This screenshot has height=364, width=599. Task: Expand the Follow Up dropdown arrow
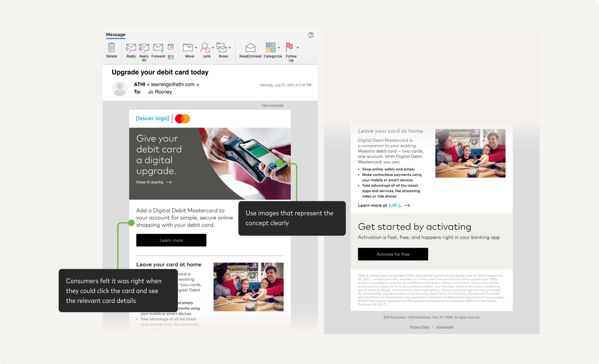[x=298, y=48]
